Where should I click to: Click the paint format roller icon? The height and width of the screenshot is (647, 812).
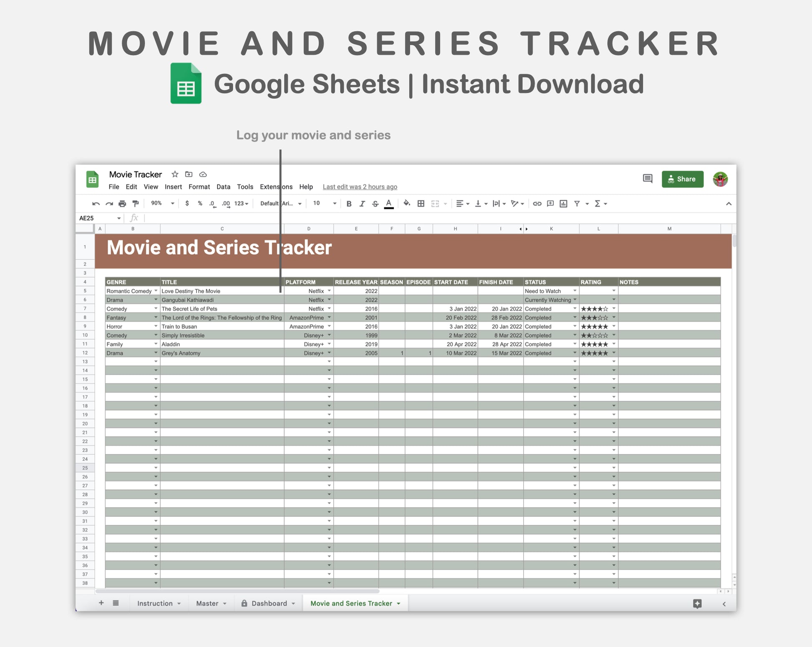[x=135, y=204]
